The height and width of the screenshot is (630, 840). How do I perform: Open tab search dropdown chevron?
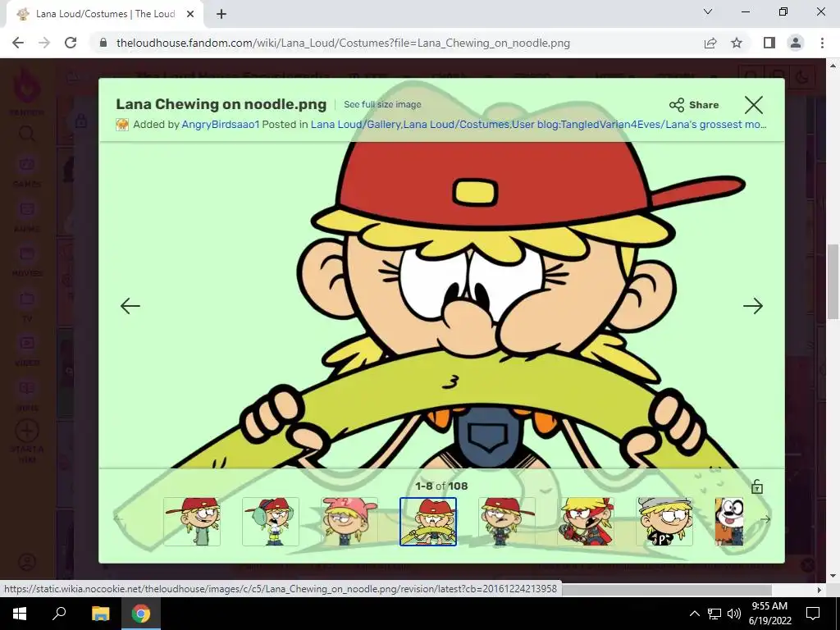[708, 11]
